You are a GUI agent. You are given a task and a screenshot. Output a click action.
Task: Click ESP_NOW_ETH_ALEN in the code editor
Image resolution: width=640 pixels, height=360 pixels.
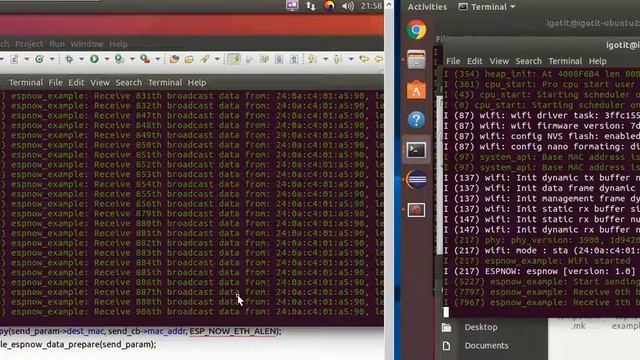coord(233,331)
